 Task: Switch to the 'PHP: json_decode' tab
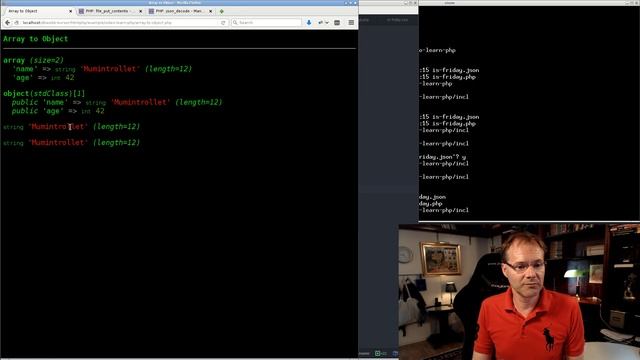[180, 11]
